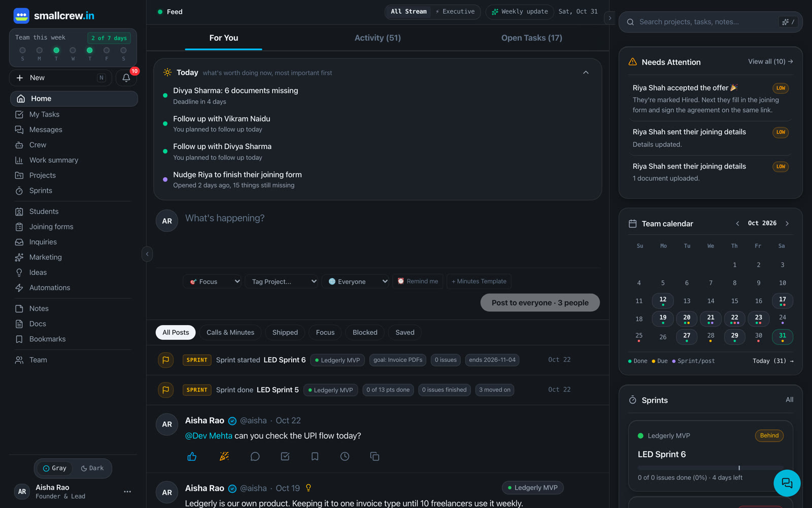Image resolution: width=812 pixels, height=508 pixels.
Task: Convert the UPI flow post to a task
Action: (285, 457)
